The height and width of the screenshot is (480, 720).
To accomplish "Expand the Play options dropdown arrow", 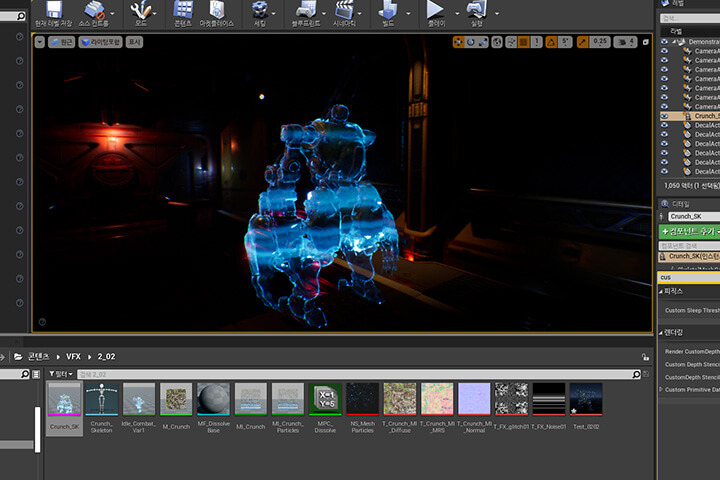I will 457,13.
